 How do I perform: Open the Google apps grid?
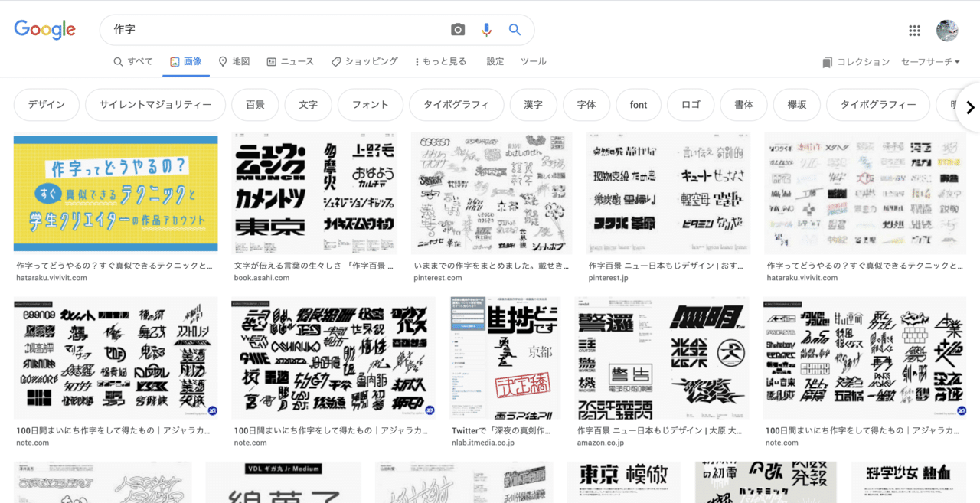point(914,31)
